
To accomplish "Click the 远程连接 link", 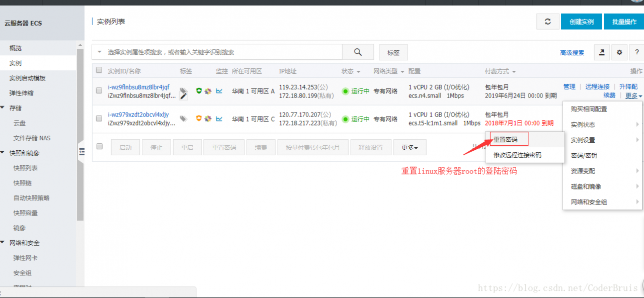I will 597,86.
